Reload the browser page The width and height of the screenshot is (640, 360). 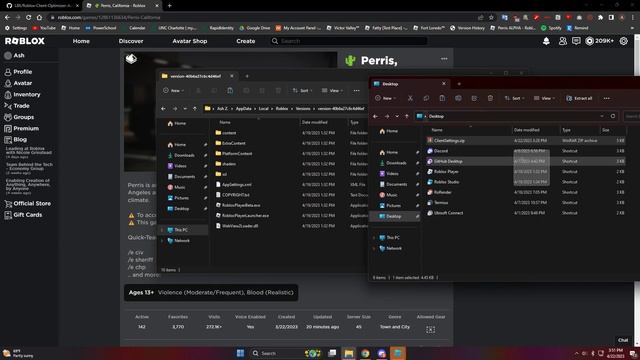28,17
